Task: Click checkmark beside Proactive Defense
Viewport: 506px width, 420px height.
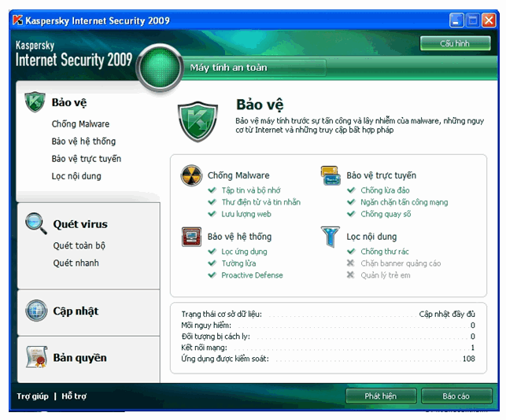Action: pos(212,275)
